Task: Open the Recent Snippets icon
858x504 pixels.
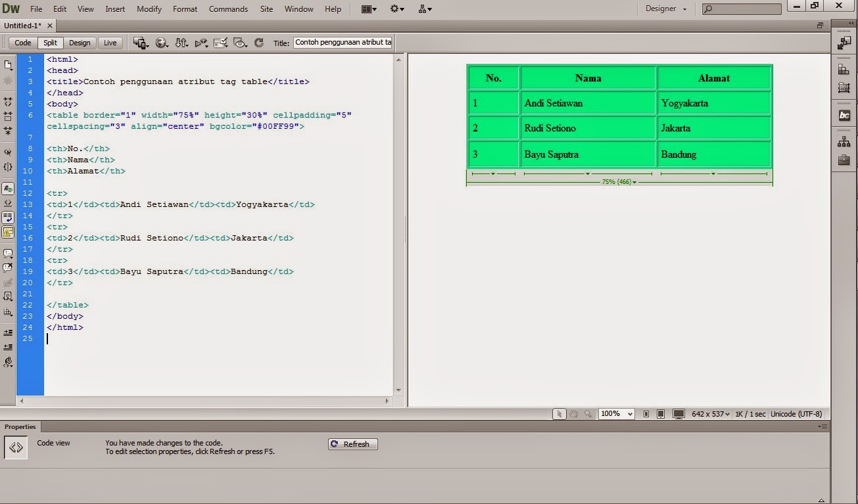Action: 8,296
